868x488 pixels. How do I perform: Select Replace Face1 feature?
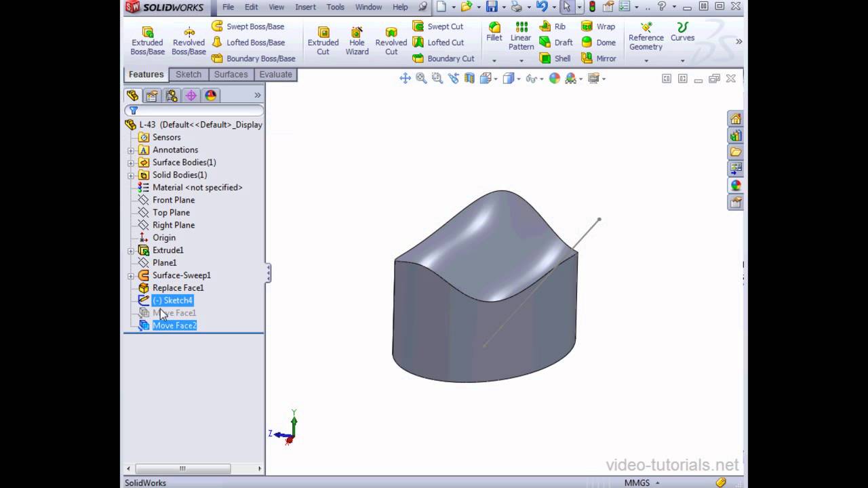pyautogui.click(x=178, y=288)
